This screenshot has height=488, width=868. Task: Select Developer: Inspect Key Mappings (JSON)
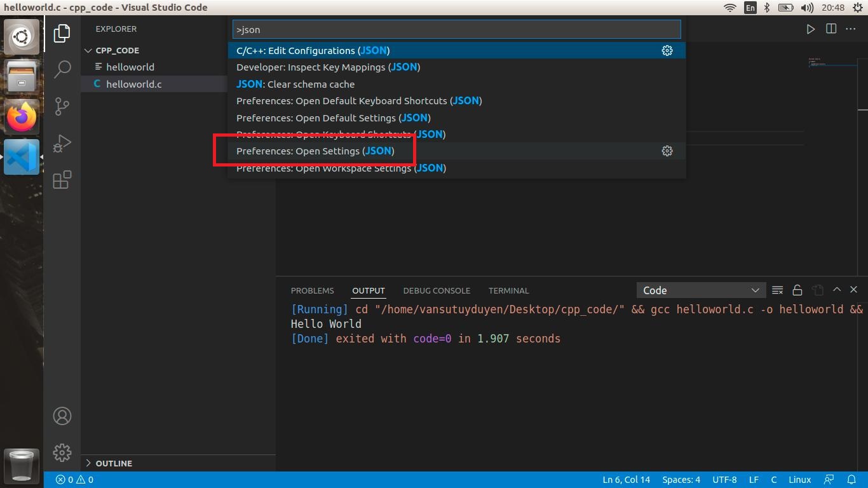(x=457, y=67)
